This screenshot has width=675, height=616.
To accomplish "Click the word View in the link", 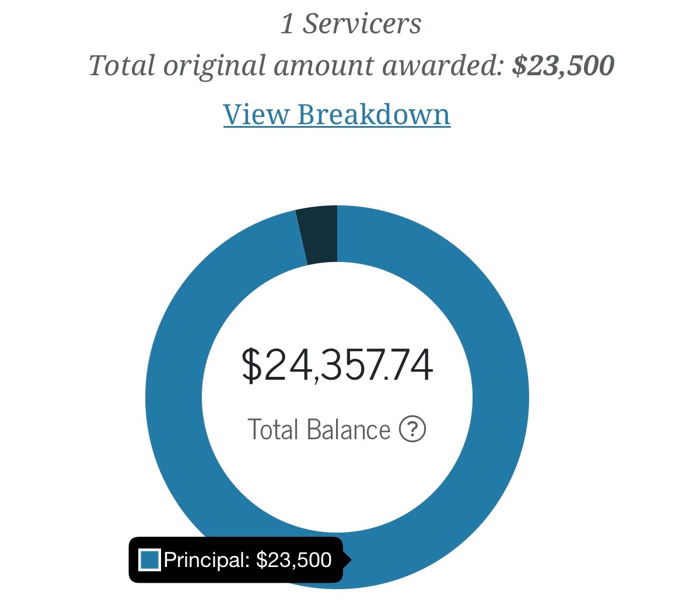I will (257, 114).
